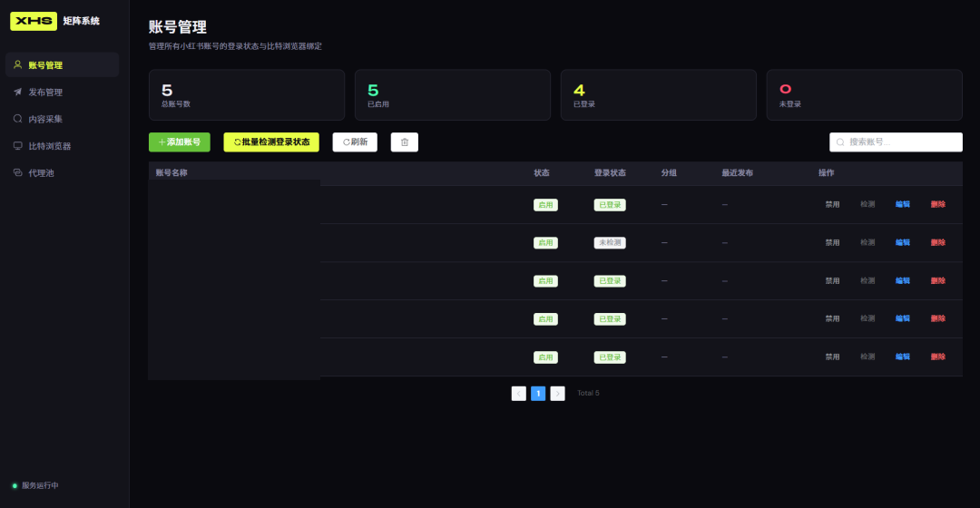
Task: Focus the 搜索账号 search field
Action: click(896, 142)
